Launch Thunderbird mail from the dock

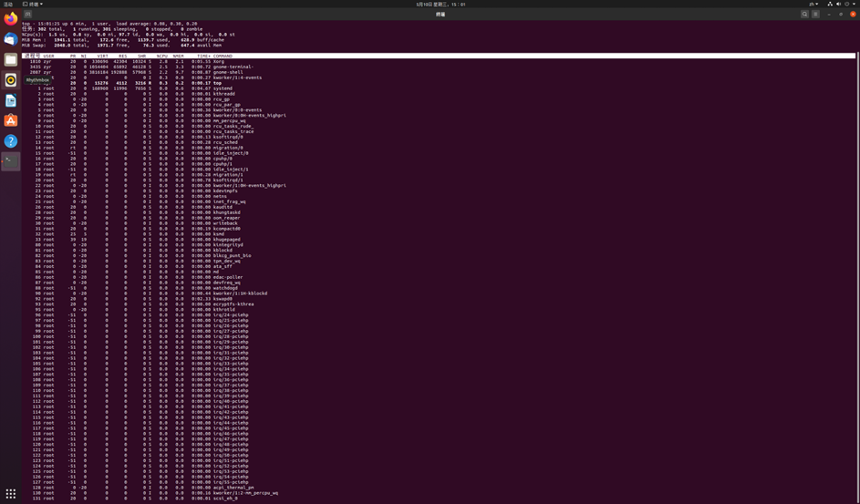pyautogui.click(x=10, y=39)
